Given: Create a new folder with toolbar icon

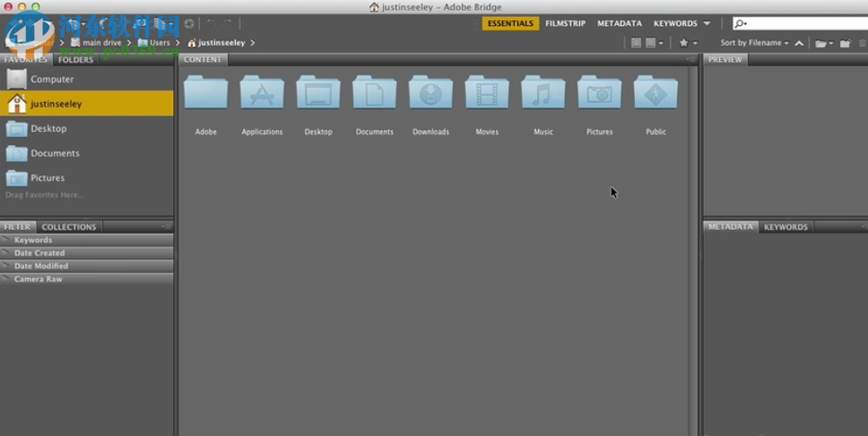Looking at the screenshot, I should click(x=845, y=43).
